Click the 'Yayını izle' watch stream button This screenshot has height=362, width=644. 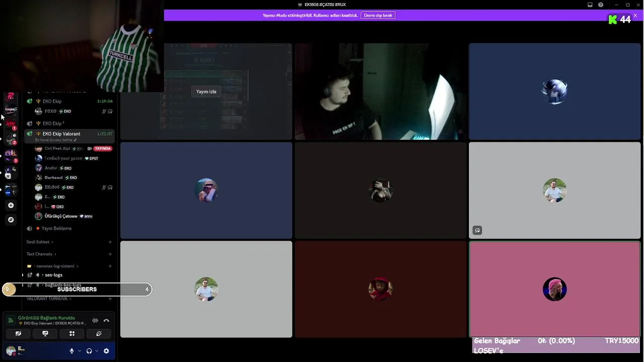(x=206, y=92)
